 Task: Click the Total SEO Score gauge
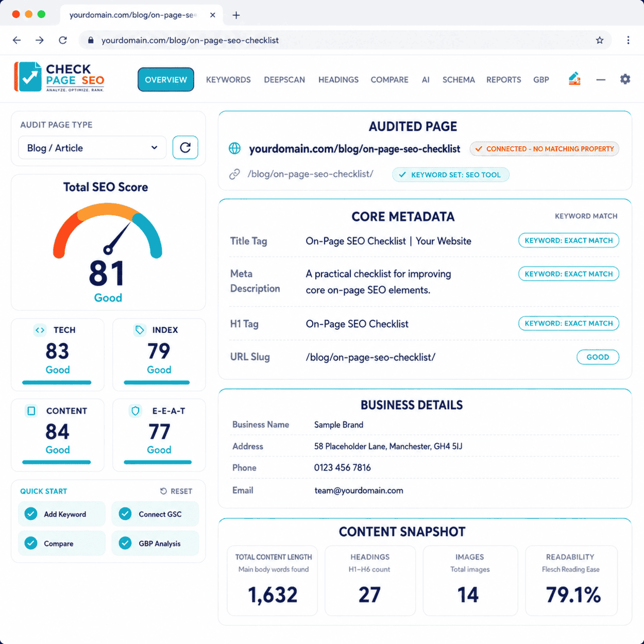click(108, 230)
